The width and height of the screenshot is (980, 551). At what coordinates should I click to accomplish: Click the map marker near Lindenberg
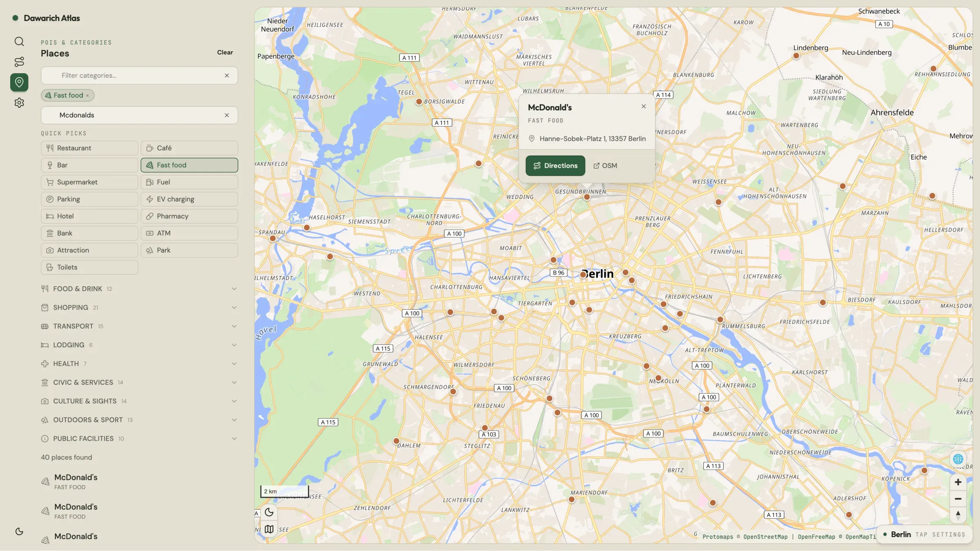pyautogui.click(x=796, y=56)
